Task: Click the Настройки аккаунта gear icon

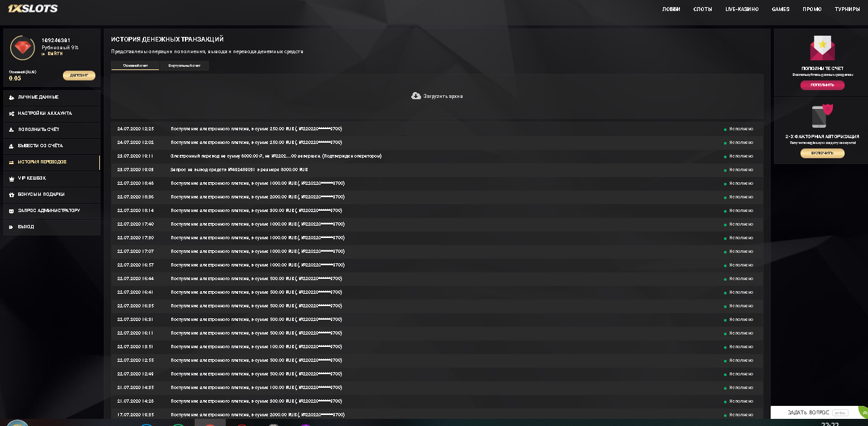Action: (x=12, y=113)
